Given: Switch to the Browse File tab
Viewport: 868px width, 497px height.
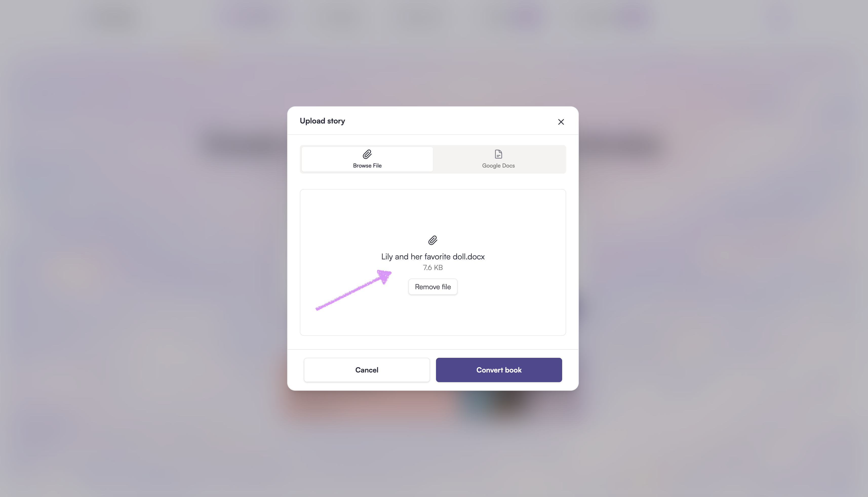Looking at the screenshot, I should (x=367, y=159).
